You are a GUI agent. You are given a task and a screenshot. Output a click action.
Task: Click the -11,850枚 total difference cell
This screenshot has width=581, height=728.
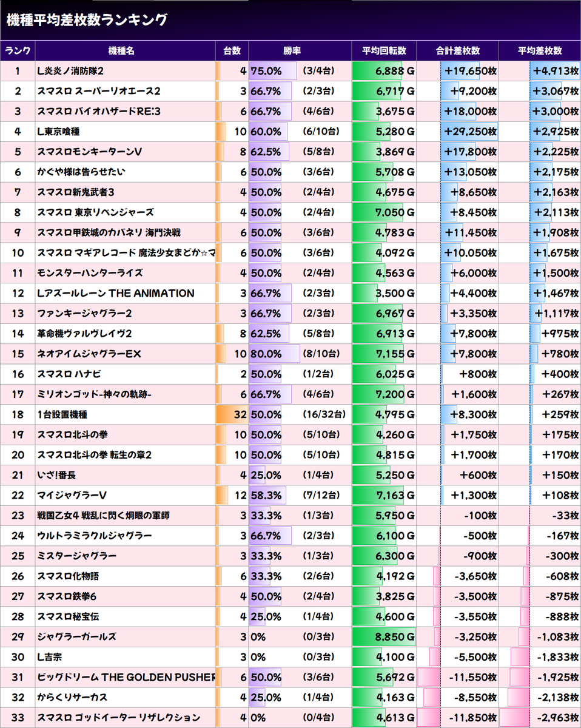[x=457, y=718]
